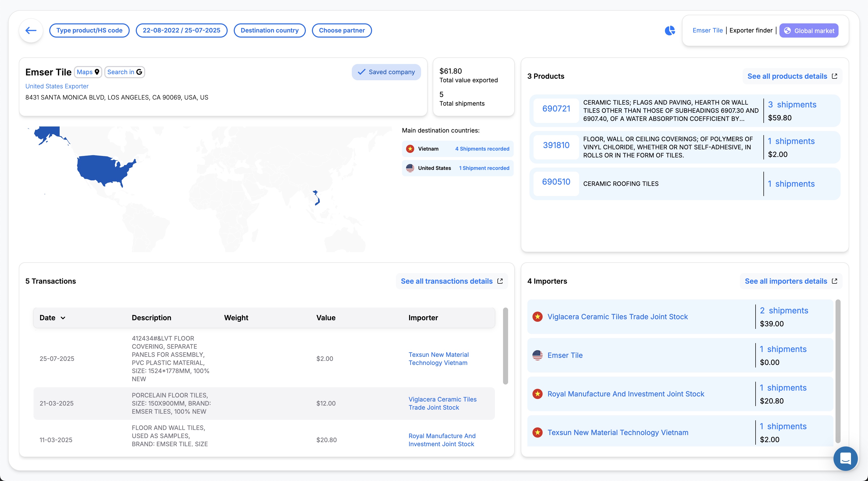The image size is (868, 481).
Task: Click the transactions table vertical scrollbar
Action: click(505, 346)
